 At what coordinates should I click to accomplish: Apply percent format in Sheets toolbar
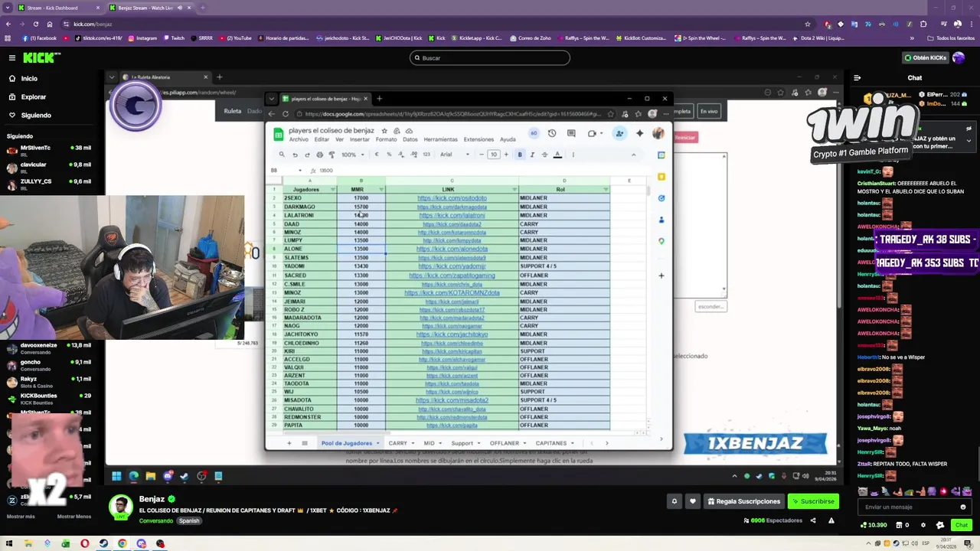[x=389, y=155]
